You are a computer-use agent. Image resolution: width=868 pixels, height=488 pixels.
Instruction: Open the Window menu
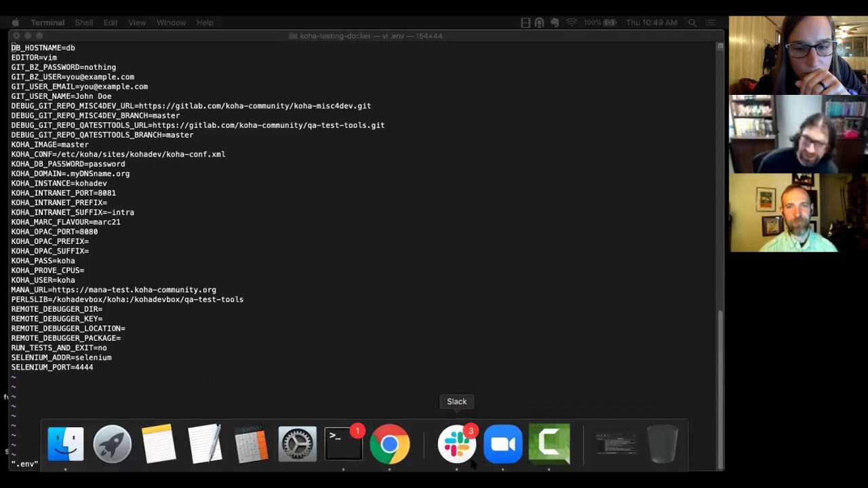coord(171,22)
